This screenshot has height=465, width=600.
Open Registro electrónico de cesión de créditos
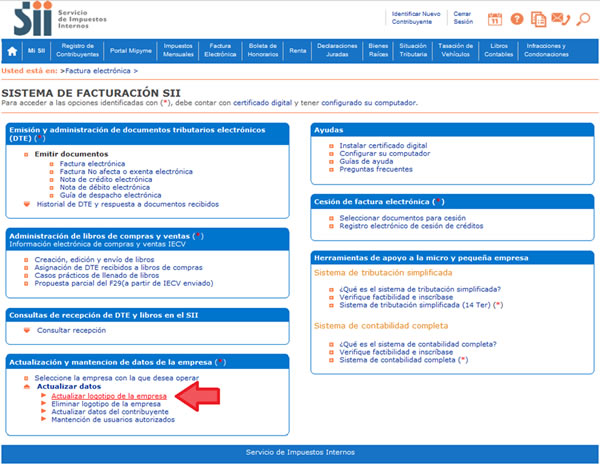[411, 226]
